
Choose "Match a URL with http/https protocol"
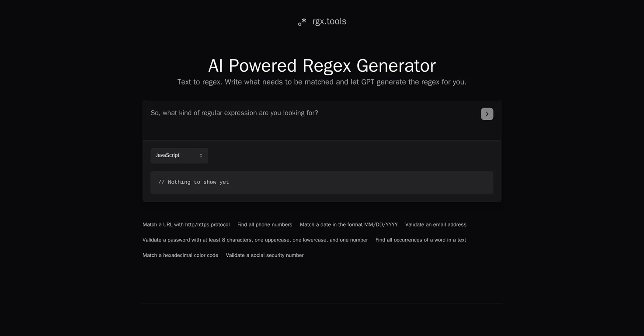(186, 225)
